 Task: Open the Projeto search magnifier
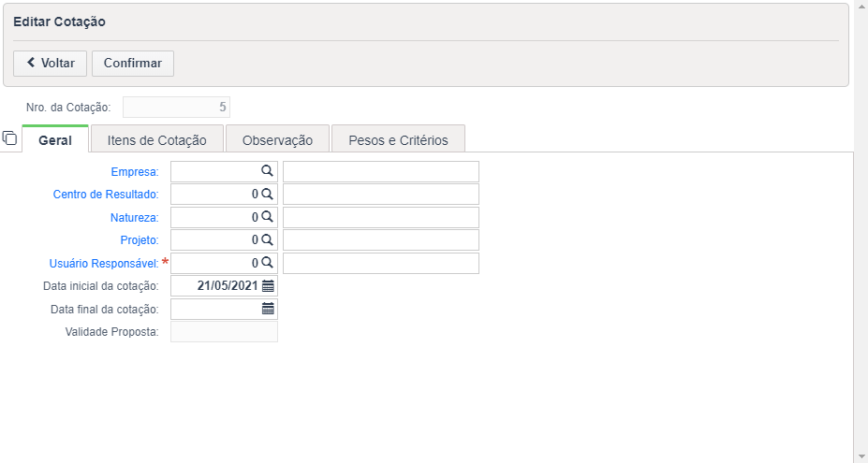[268, 239]
